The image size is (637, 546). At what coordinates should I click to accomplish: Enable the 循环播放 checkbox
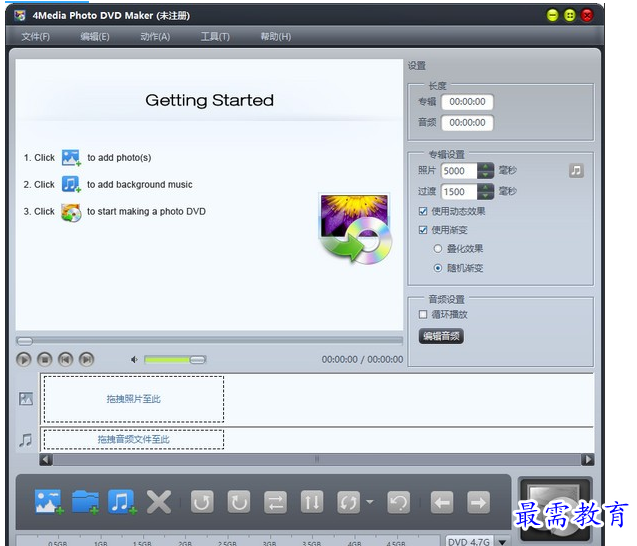[x=423, y=314]
